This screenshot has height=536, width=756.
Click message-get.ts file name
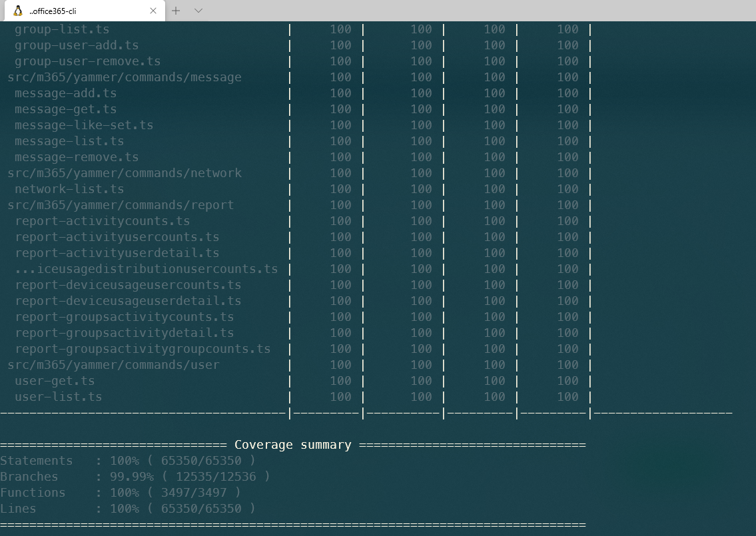65,109
